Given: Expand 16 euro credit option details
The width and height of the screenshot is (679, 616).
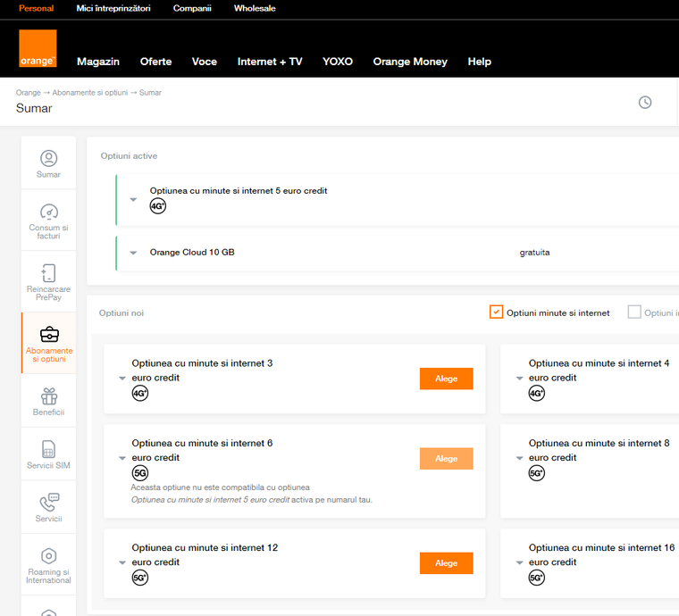Looking at the screenshot, I should pyautogui.click(x=520, y=562).
